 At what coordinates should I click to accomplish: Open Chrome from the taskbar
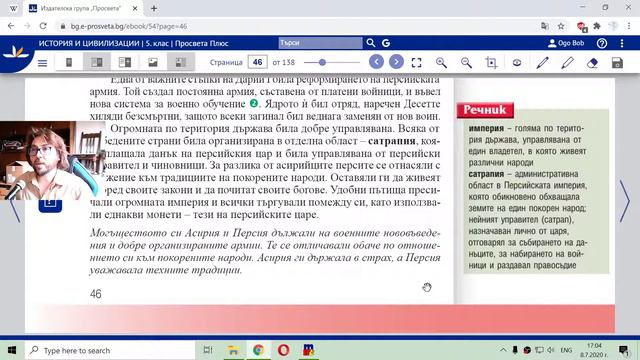point(258,350)
